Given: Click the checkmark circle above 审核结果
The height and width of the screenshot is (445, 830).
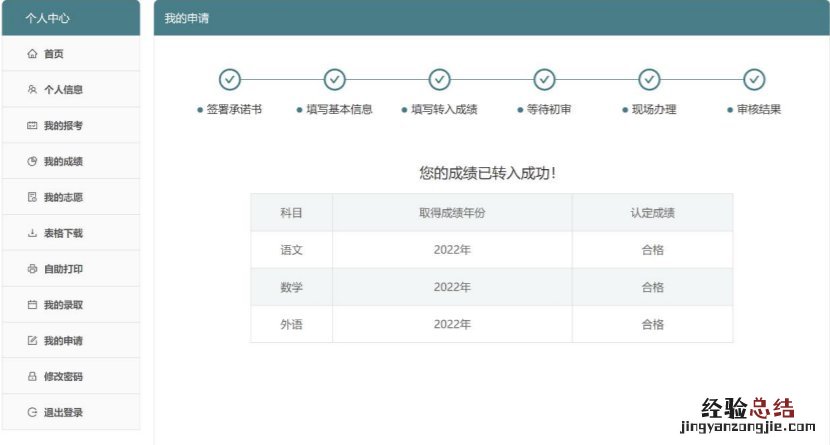Looking at the screenshot, I should 754,79.
